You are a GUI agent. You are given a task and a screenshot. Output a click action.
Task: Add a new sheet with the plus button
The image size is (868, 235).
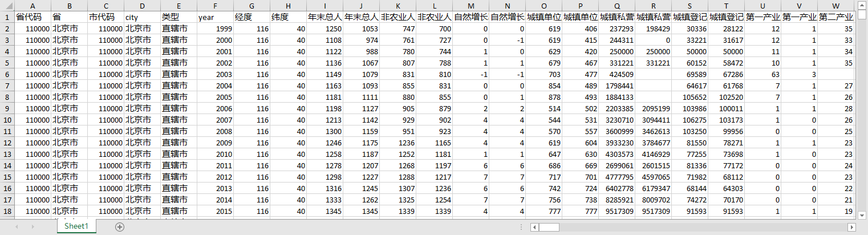click(120, 226)
